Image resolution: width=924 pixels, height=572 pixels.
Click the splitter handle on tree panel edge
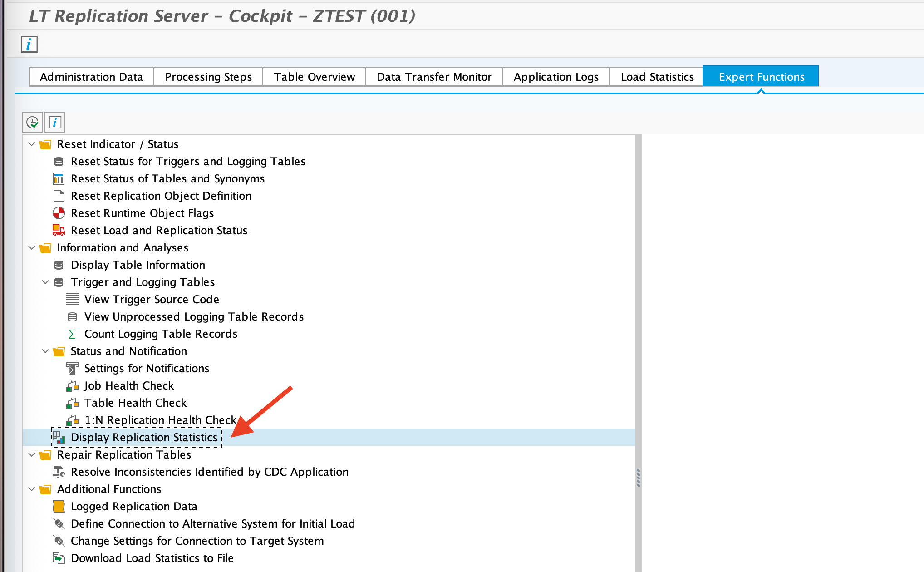tap(639, 478)
